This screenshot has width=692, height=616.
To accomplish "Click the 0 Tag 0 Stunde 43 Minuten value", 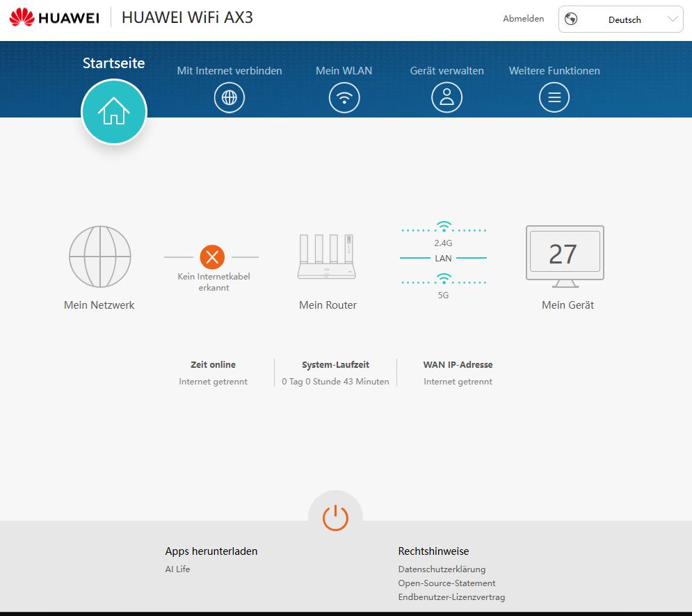I will coord(335,381).
